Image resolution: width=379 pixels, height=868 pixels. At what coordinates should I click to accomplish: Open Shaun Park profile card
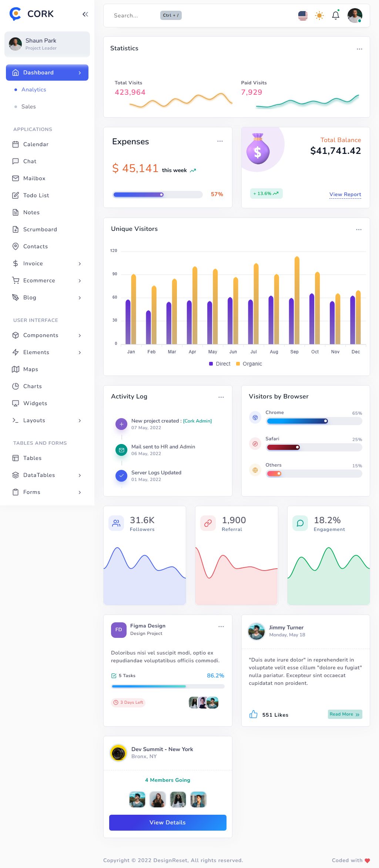[47, 44]
